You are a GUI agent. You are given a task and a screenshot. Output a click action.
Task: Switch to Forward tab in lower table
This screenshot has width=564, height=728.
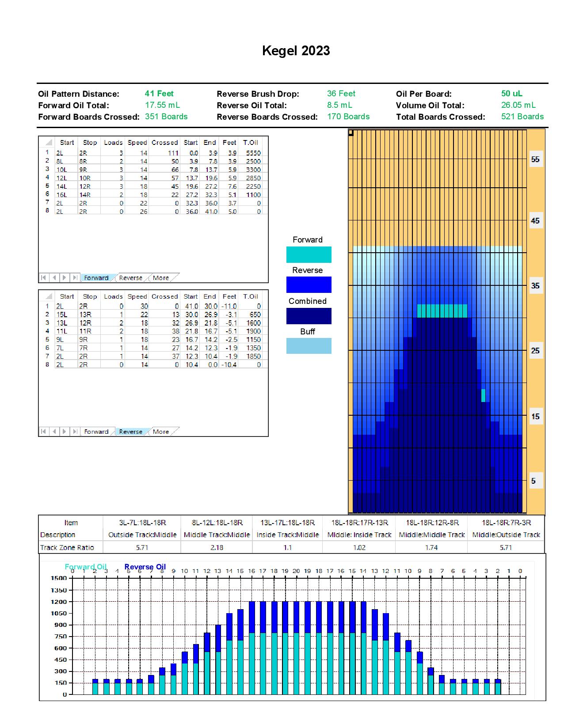pyautogui.click(x=96, y=432)
